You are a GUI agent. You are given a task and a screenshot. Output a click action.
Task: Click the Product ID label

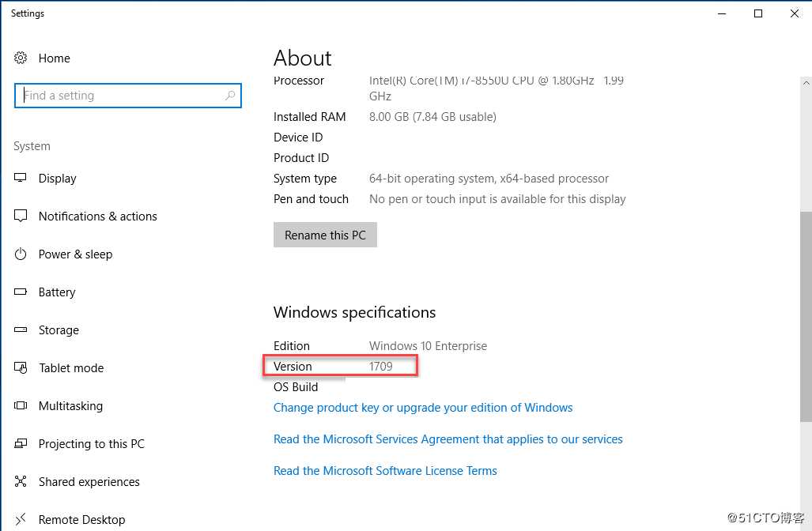coord(301,158)
